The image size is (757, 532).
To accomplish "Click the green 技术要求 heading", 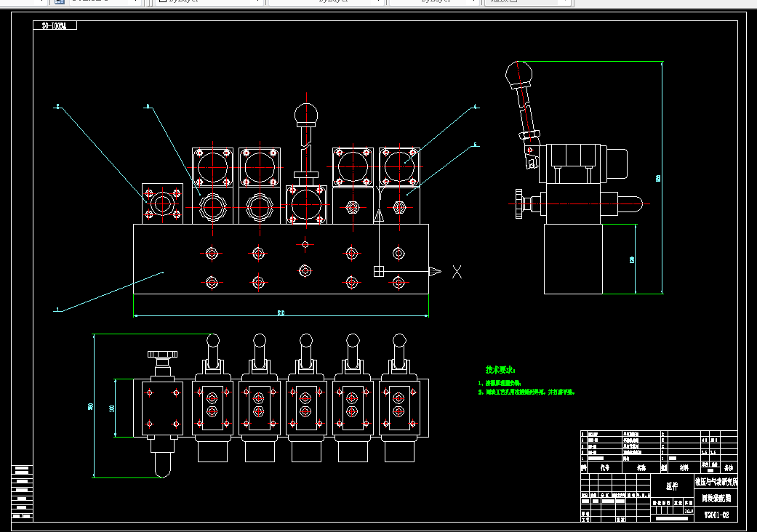I will (x=500, y=370).
